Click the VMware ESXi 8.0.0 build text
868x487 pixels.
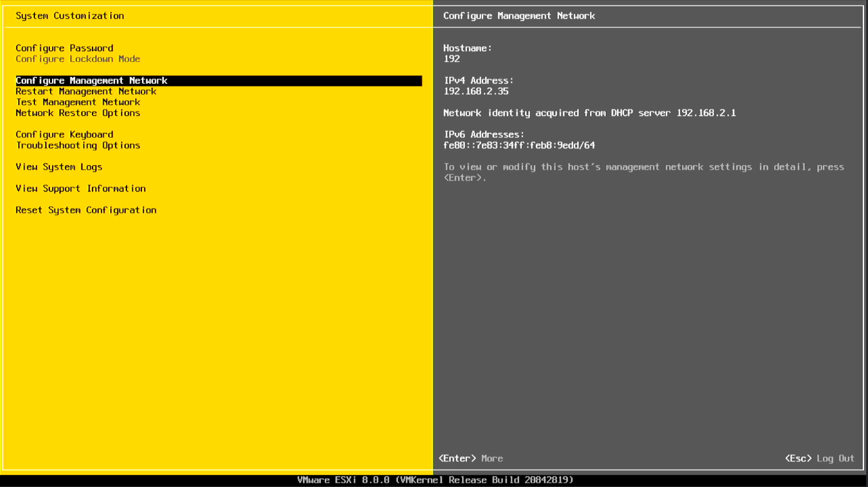tap(436, 480)
